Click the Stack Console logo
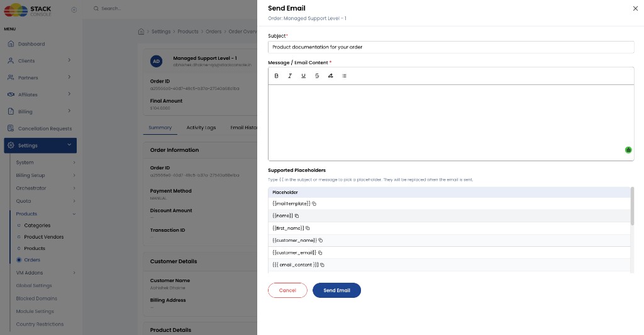Image resolution: width=644 pixels, height=335 pixels. (28, 10)
